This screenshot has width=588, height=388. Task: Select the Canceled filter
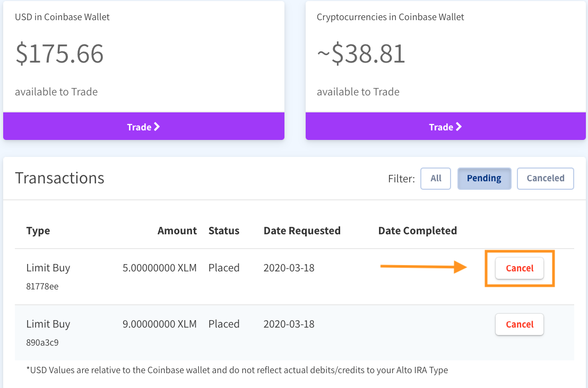(x=545, y=178)
